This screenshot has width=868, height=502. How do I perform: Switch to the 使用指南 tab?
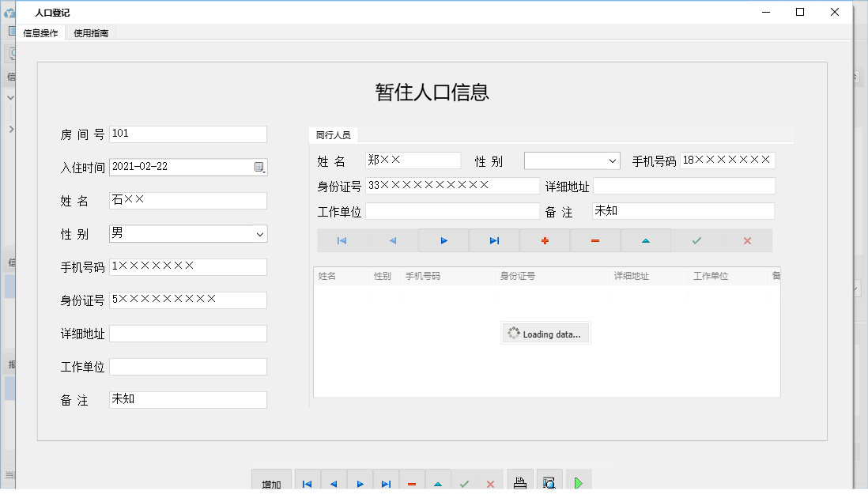(x=90, y=33)
